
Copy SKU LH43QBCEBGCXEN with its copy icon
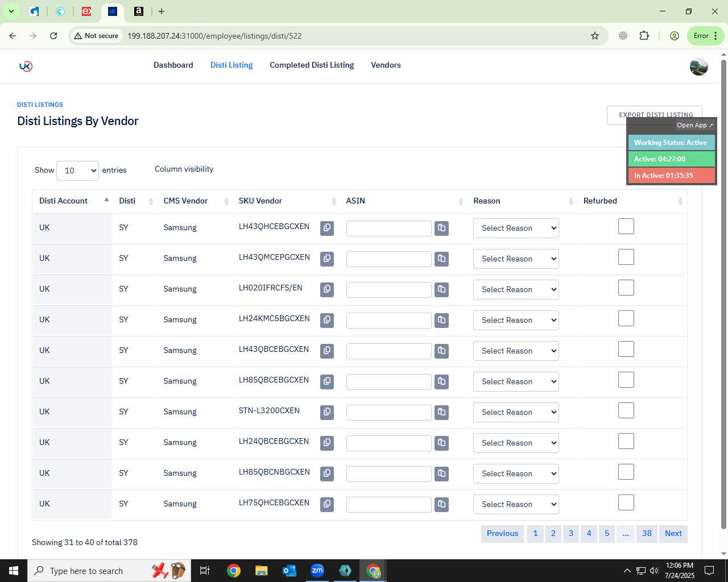click(x=327, y=351)
